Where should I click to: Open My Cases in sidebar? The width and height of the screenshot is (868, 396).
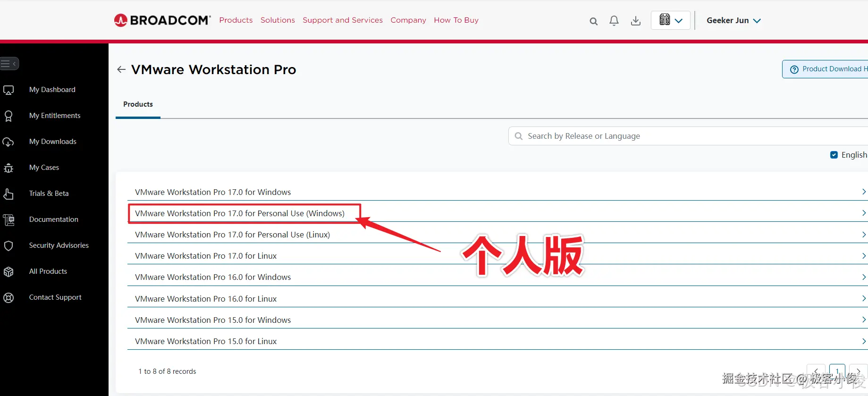pyautogui.click(x=44, y=168)
